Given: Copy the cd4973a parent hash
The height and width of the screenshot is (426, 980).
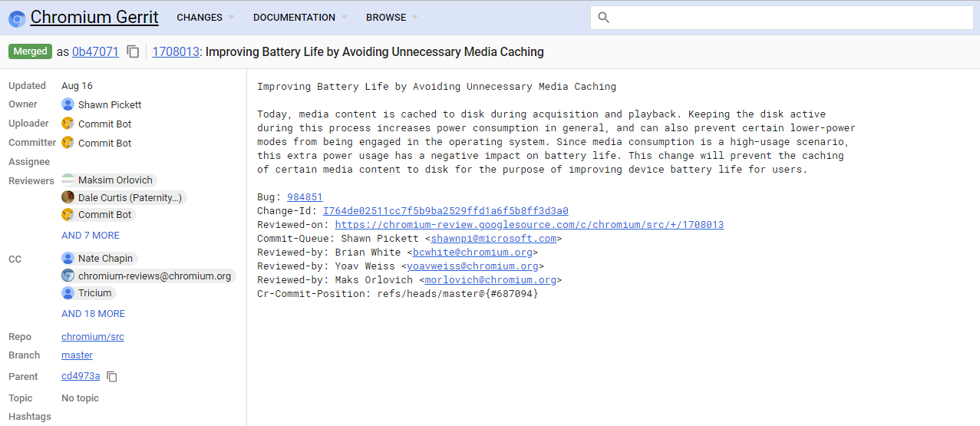Looking at the screenshot, I should [112, 376].
